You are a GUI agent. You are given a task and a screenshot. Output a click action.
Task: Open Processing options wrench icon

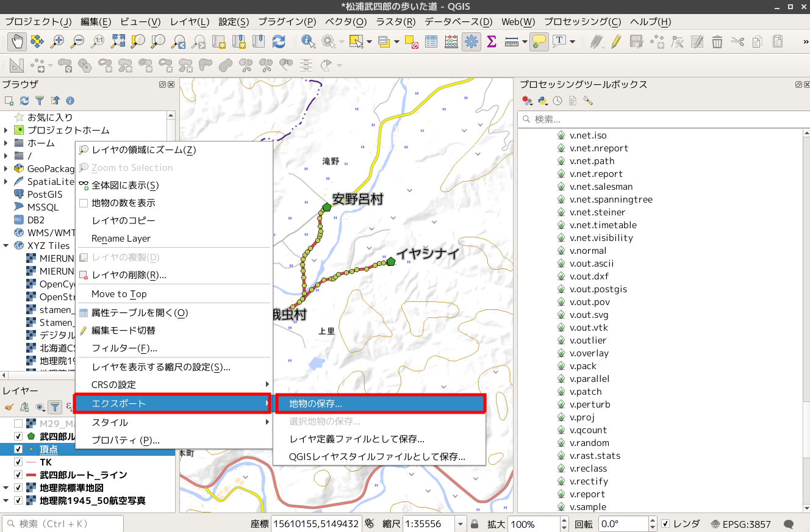tap(588, 101)
